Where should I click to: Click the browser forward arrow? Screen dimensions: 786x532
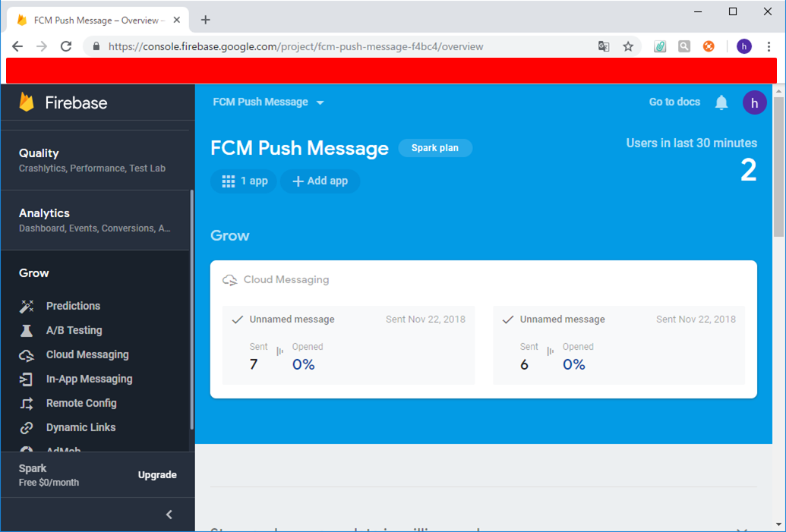42,46
